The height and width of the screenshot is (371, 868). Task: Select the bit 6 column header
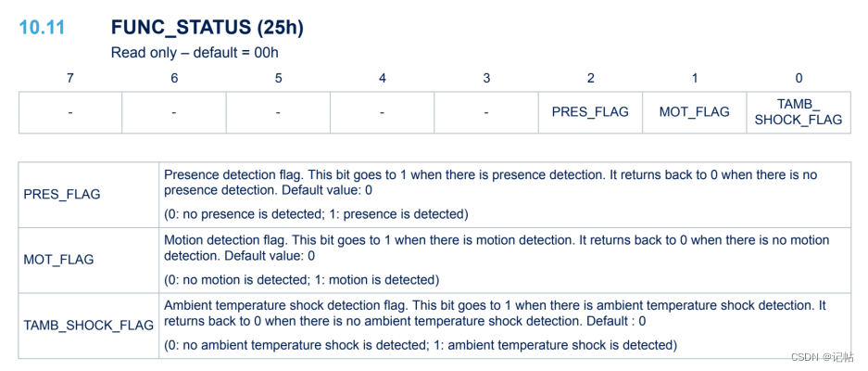click(x=174, y=79)
